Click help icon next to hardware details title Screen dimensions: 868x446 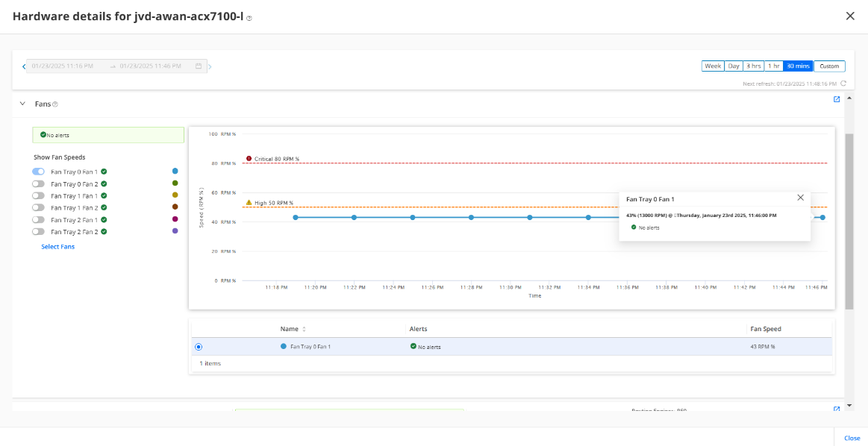coord(249,18)
